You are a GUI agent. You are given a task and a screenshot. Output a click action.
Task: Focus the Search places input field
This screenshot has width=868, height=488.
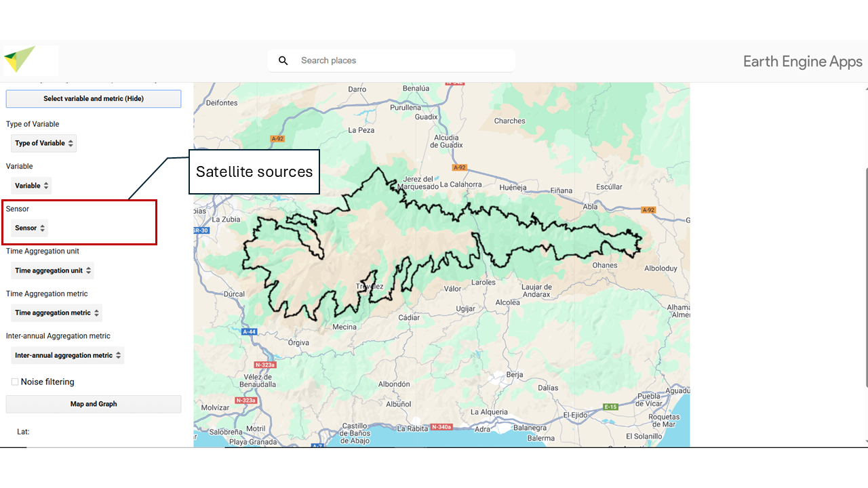pos(400,61)
